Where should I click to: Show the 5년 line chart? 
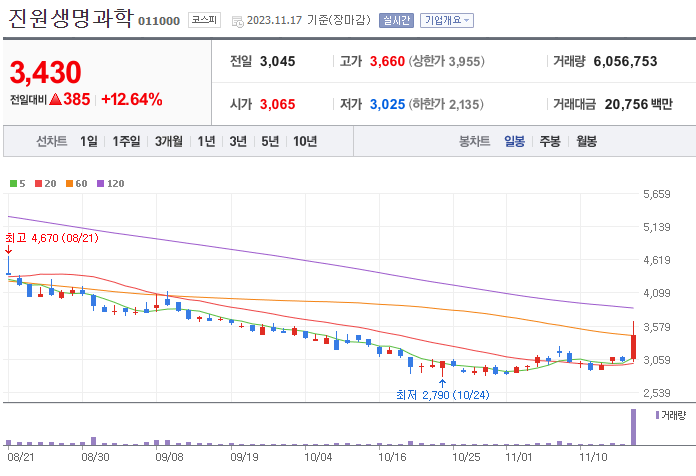tap(270, 142)
